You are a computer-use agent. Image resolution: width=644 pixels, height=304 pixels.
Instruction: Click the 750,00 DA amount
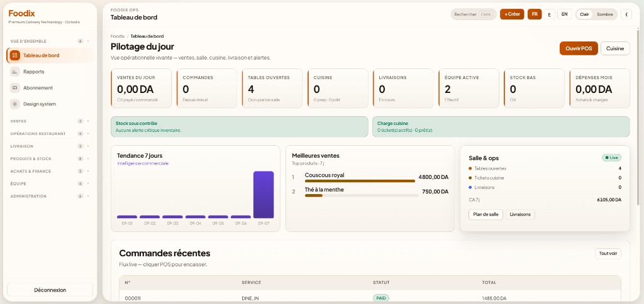pyautogui.click(x=435, y=192)
